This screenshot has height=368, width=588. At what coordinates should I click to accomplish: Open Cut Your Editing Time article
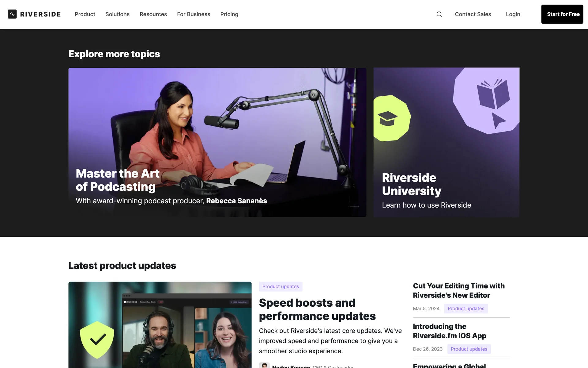(458, 290)
